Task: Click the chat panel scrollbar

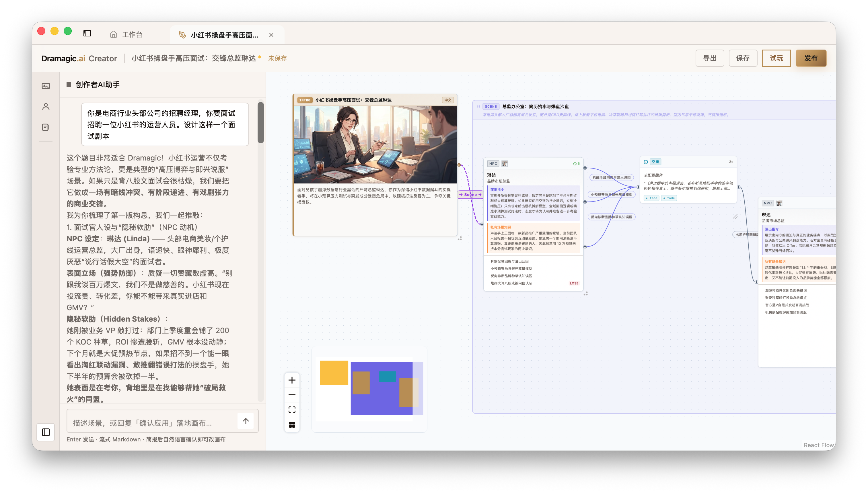Action: pos(260,123)
